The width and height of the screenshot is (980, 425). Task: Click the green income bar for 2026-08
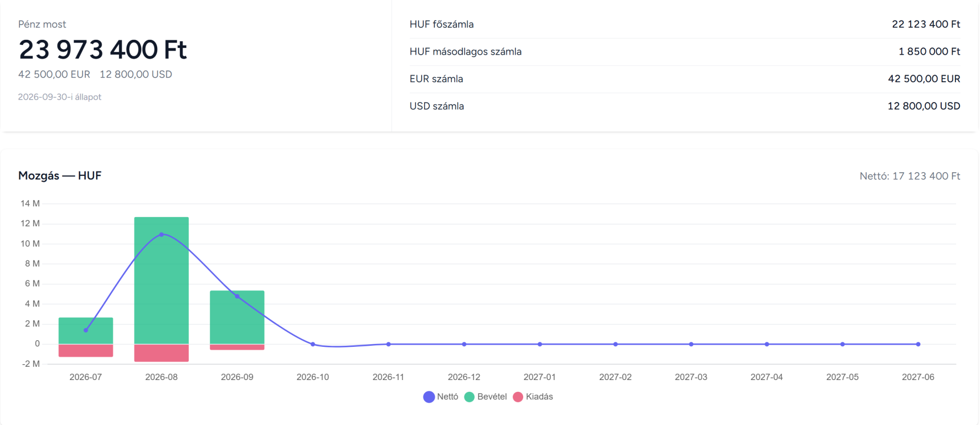coord(161,280)
